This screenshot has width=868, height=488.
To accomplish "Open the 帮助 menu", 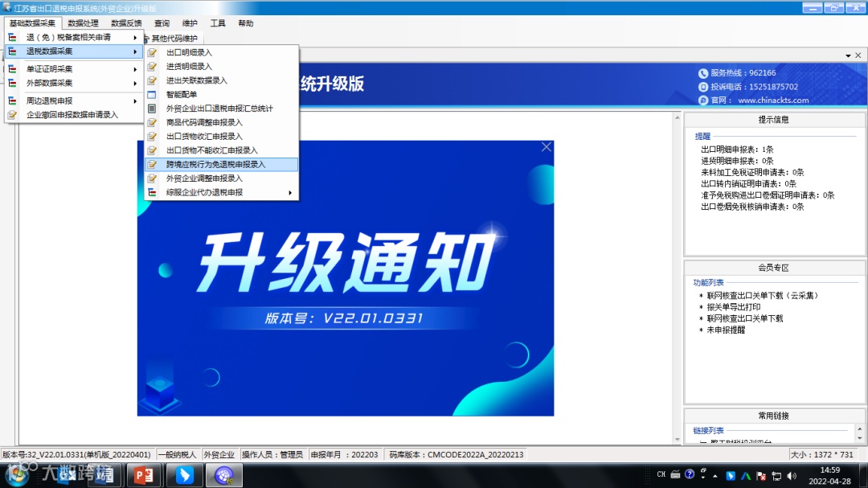I will (x=245, y=23).
